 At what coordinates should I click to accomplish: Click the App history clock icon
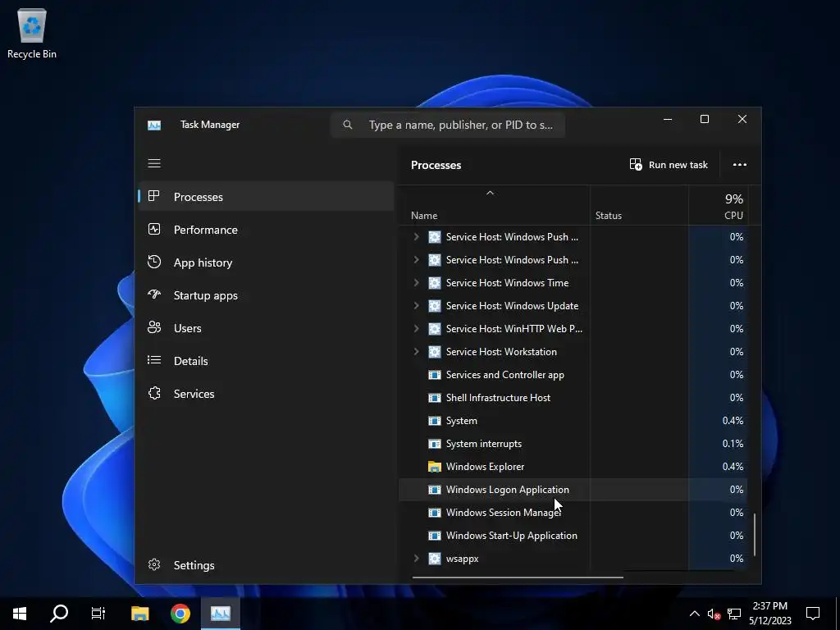[x=153, y=262]
